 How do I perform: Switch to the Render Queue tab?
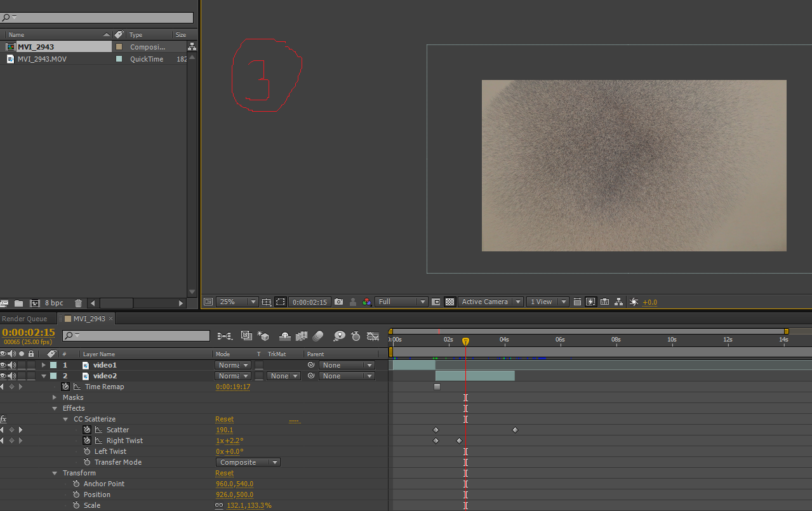click(24, 319)
